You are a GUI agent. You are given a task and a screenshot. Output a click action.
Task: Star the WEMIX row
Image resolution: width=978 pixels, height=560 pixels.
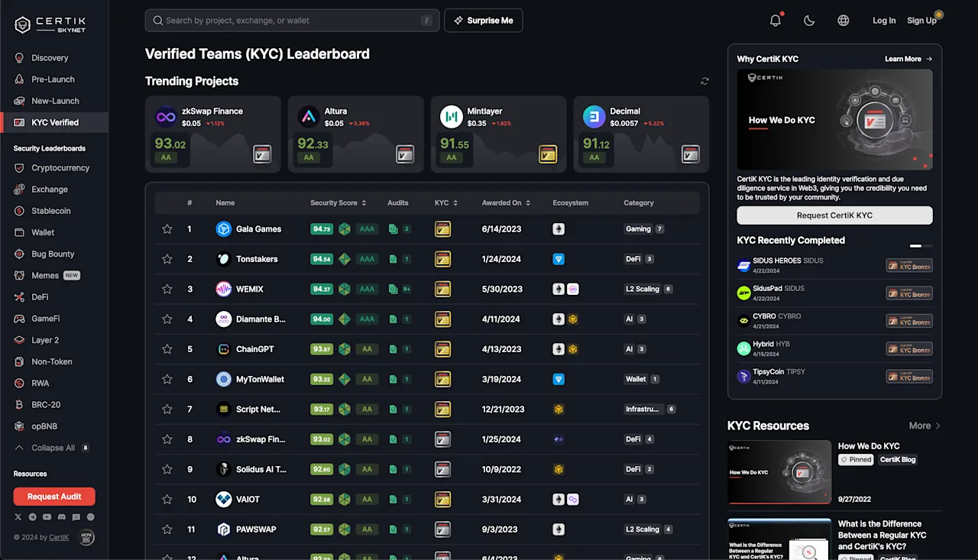tap(167, 289)
